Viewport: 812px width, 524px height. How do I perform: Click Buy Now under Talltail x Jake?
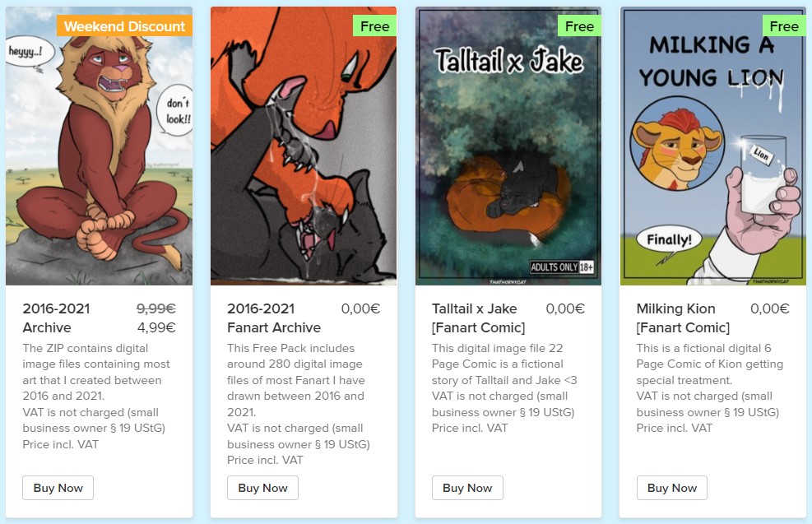pyautogui.click(x=467, y=488)
